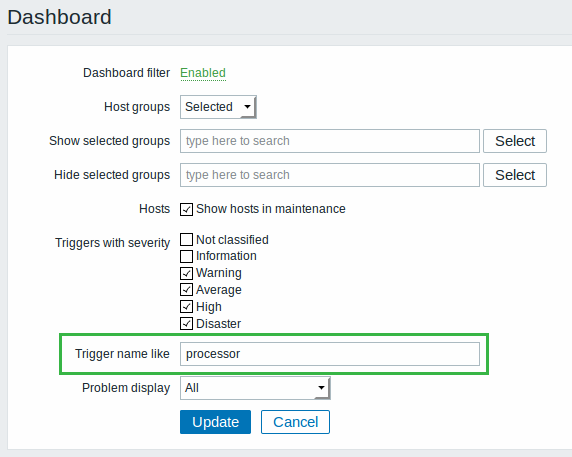Uncheck the Average severity checkbox

(186, 290)
